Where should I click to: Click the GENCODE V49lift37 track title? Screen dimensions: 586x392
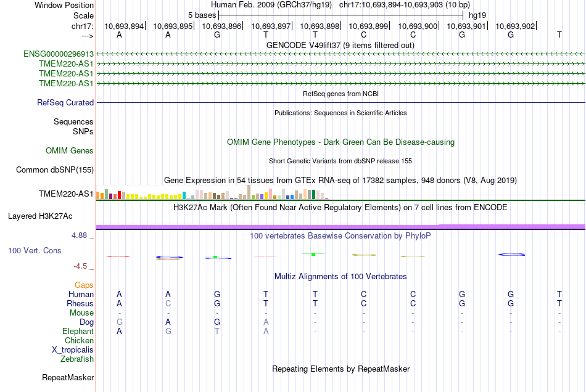[340, 46]
